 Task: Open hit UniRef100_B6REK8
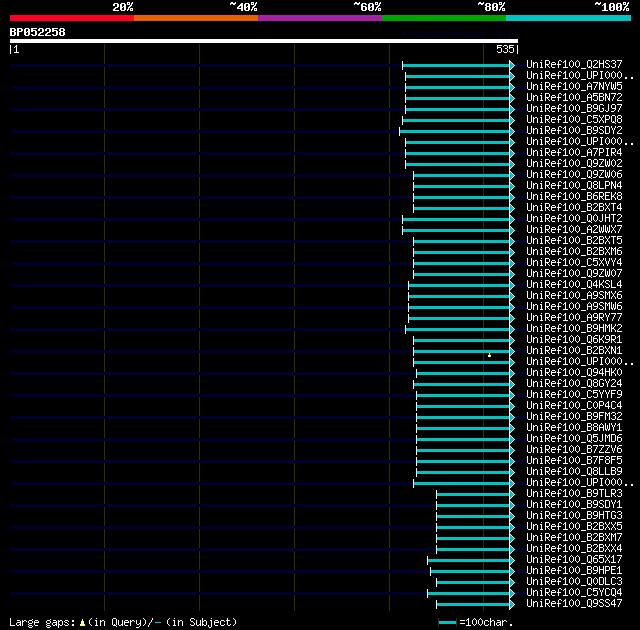point(574,197)
